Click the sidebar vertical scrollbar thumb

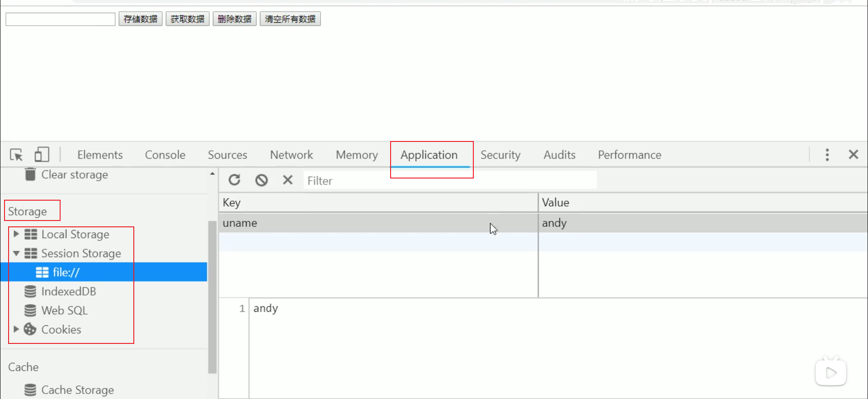(212, 297)
